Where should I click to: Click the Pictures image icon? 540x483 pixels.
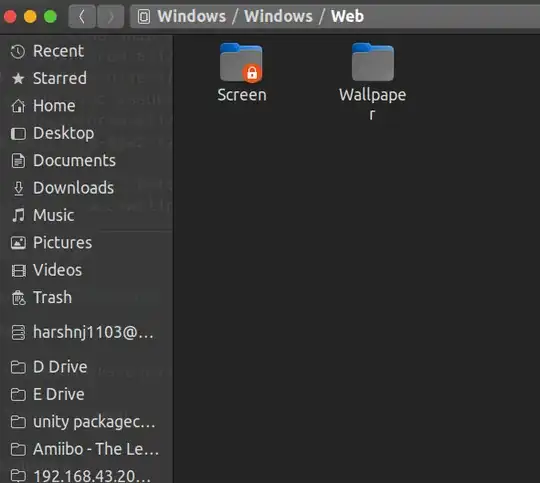point(18,243)
